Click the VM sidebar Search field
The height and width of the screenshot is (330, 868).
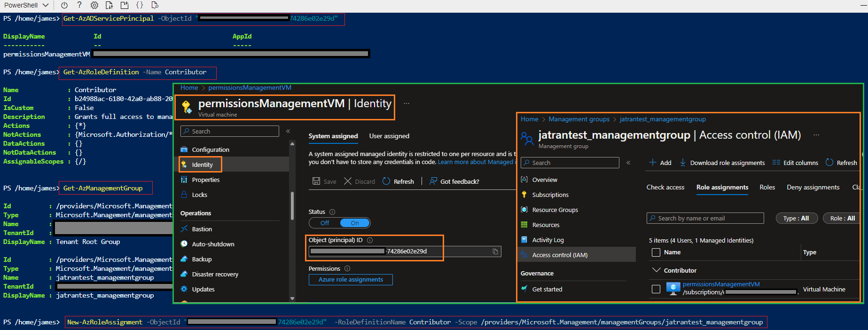pyautogui.click(x=230, y=131)
